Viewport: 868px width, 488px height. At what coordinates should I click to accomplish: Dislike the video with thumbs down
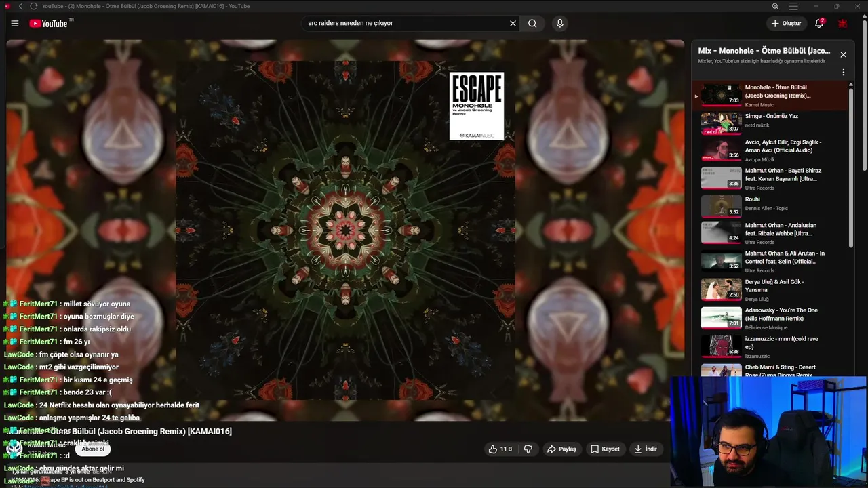point(528,449)
